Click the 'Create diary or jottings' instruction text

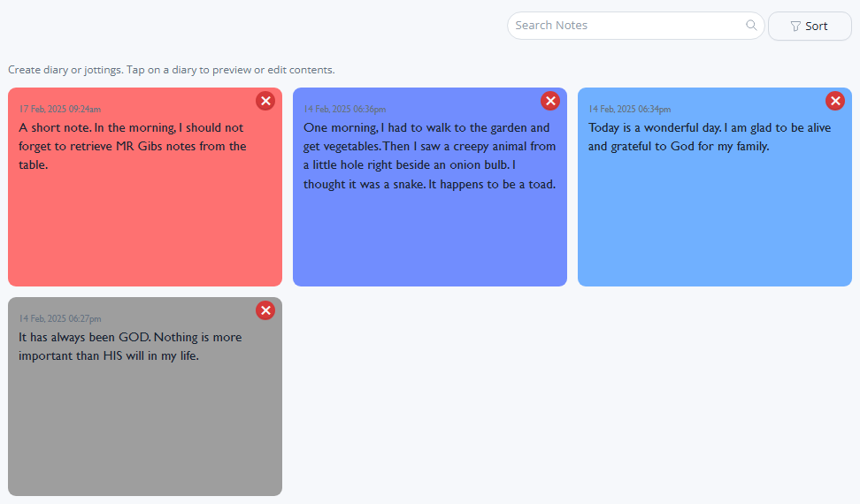pos(171,70)
